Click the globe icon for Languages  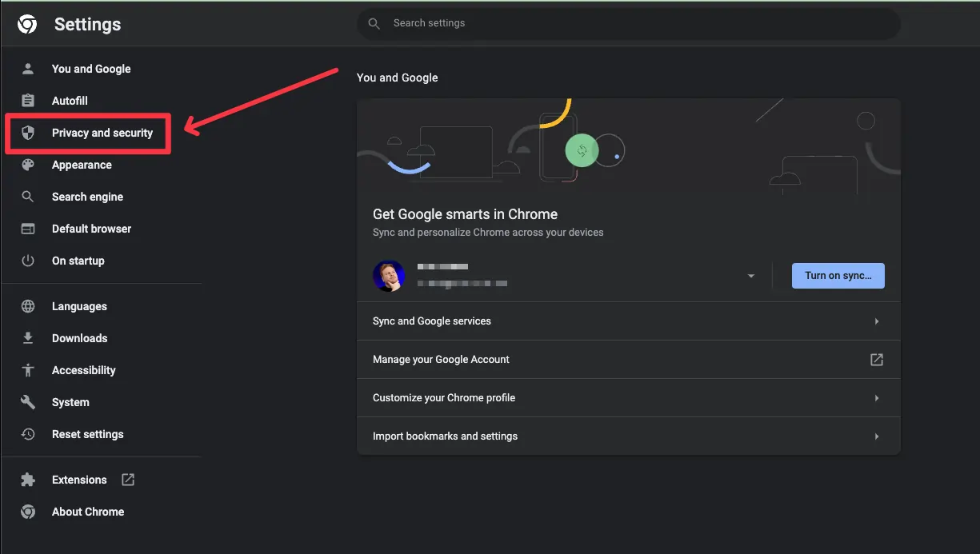click(28, 306)
